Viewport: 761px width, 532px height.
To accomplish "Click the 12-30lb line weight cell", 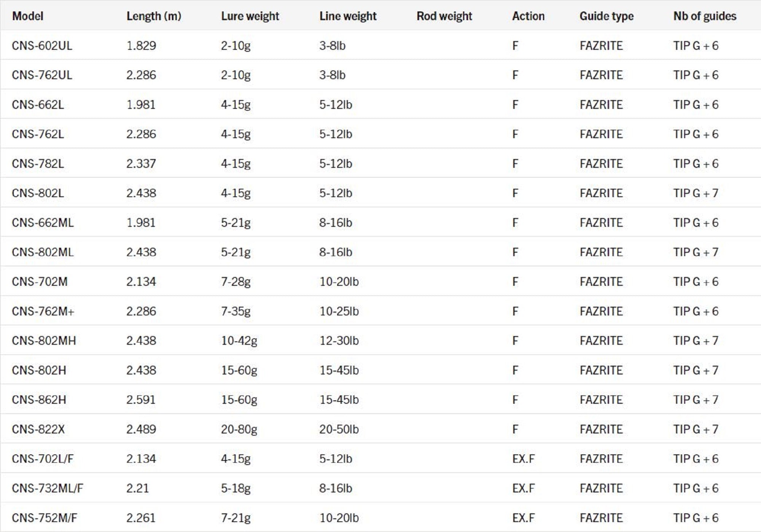I will [339, 341].
